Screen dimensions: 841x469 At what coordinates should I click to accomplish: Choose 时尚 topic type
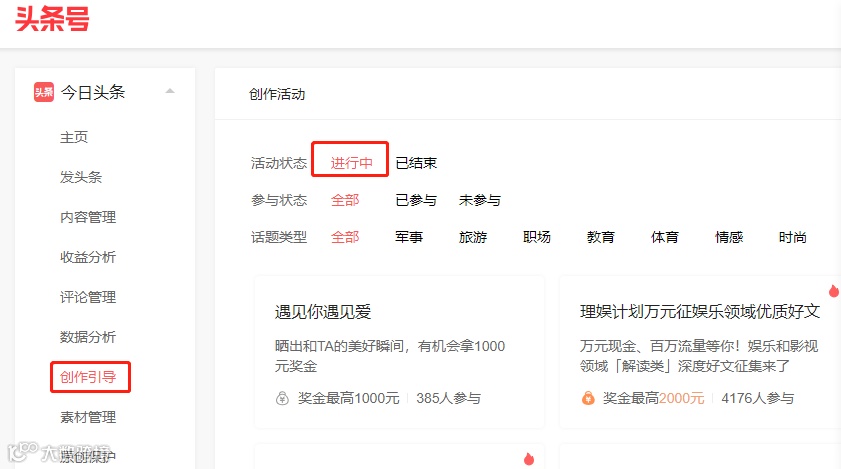tap(793, 237)
